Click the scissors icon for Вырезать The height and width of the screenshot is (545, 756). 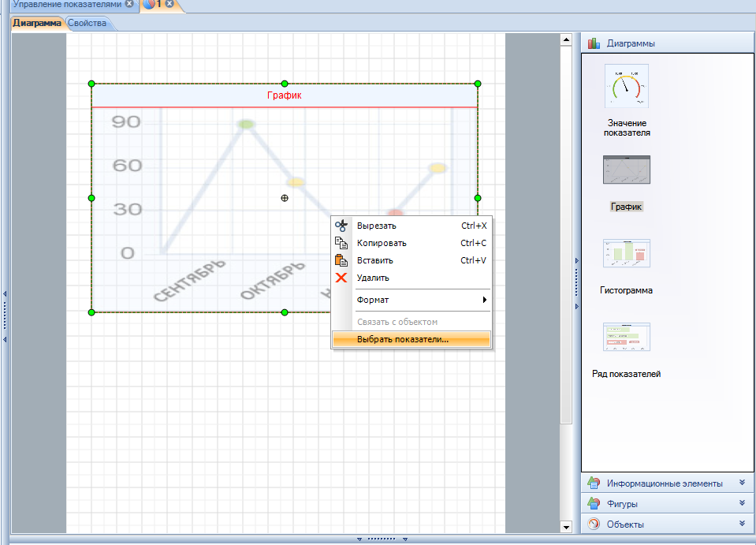[x=341, y=226]
